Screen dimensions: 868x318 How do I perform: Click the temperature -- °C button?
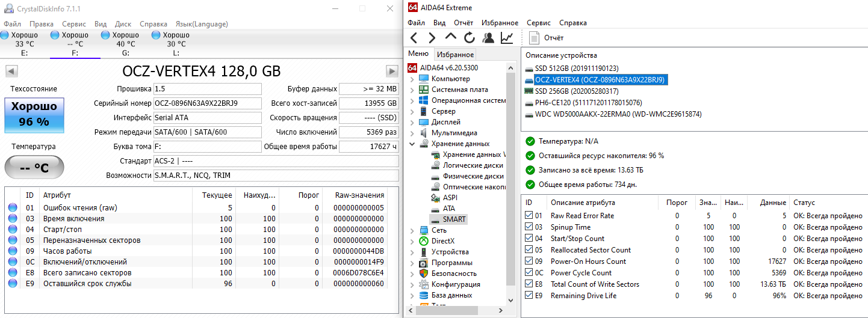click(34, 168)
